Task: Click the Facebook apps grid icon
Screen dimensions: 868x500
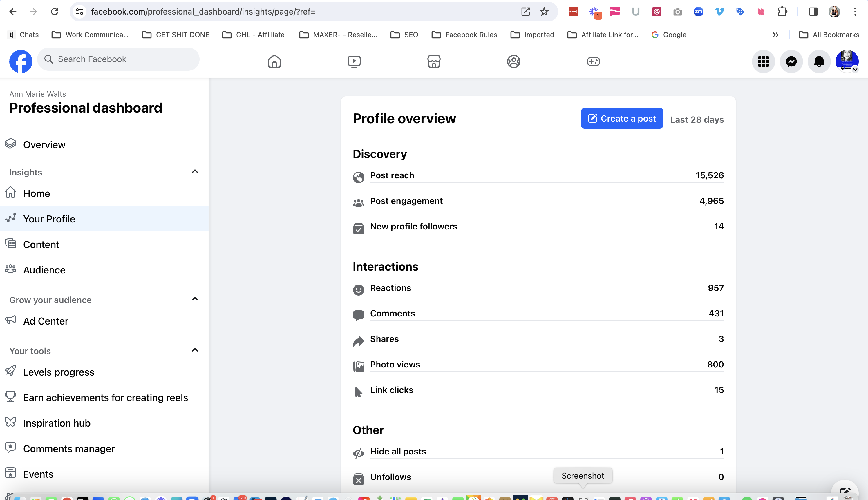Action: pos(764,61)
